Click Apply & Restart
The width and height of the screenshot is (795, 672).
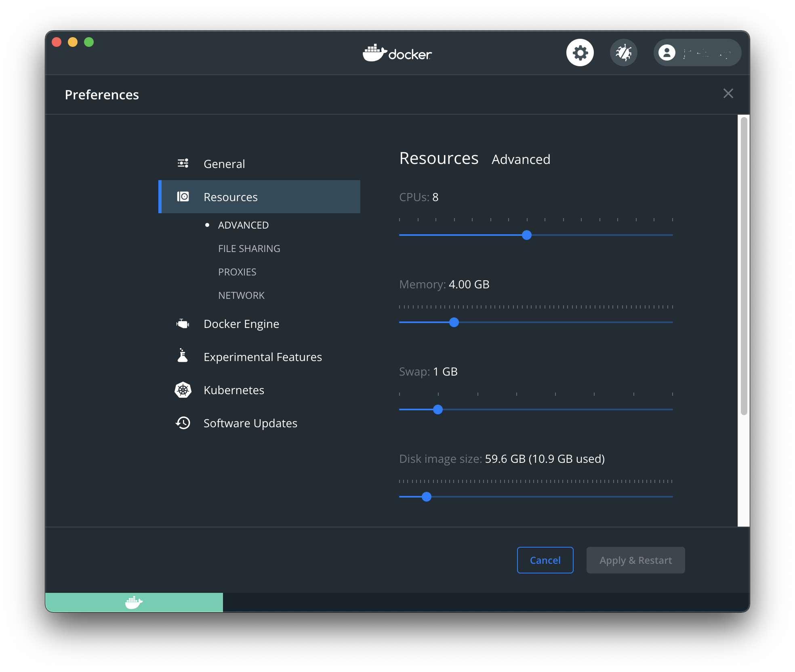pyautogui.click(x=635, y=560)
